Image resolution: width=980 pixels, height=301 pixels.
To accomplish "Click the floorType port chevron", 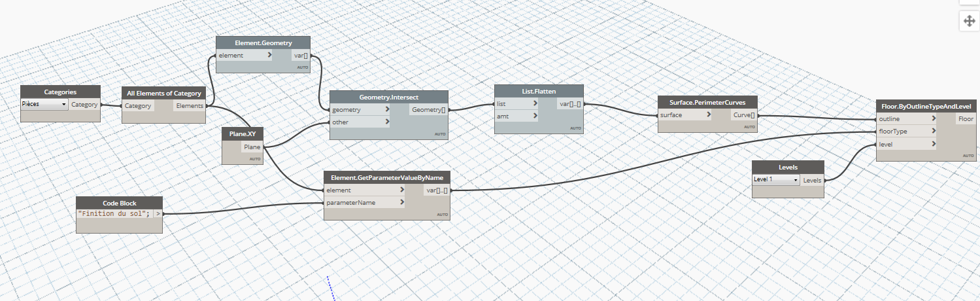I will pos(933,132).
